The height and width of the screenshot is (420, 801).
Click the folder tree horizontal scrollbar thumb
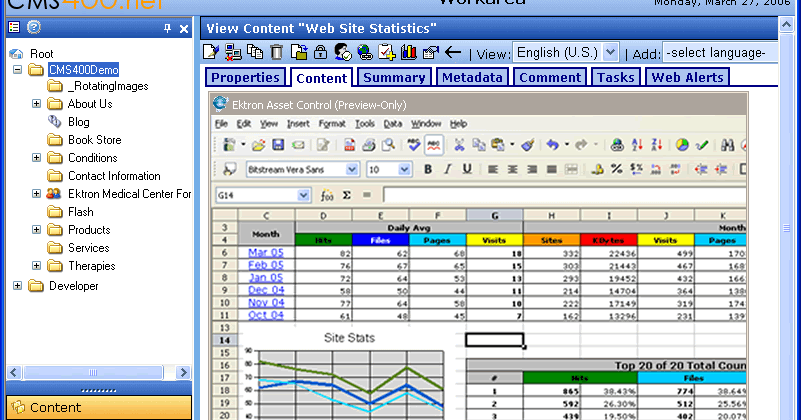coord(93,372)
